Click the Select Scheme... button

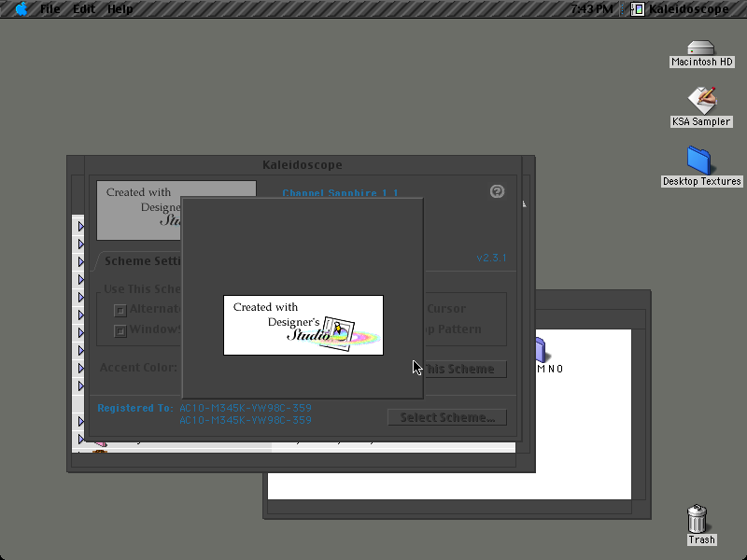click(x=447, y=417)
